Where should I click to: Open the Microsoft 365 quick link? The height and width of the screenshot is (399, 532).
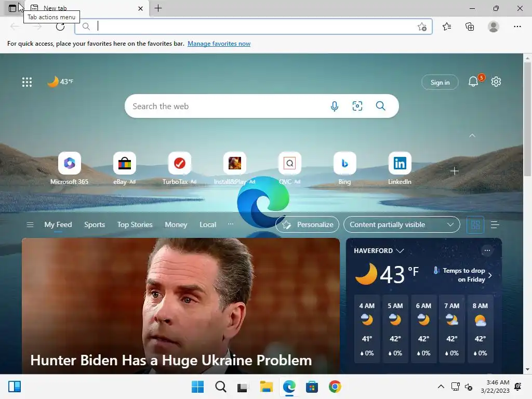pyautogui.click(x=69, y=168)
